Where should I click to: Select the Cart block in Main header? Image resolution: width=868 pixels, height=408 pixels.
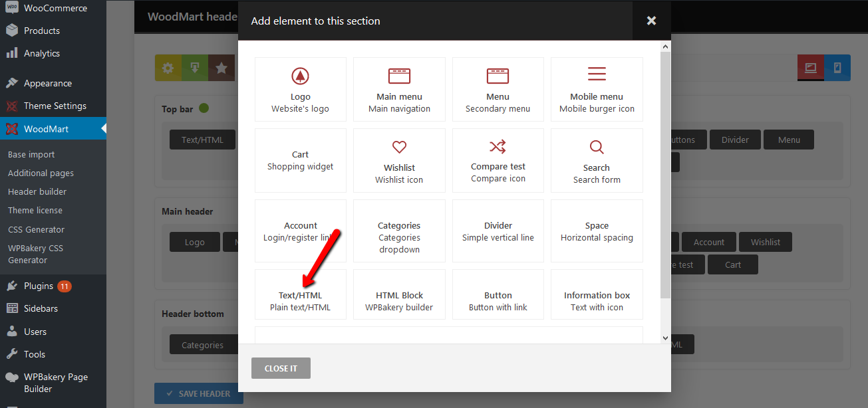click(733, 264)
